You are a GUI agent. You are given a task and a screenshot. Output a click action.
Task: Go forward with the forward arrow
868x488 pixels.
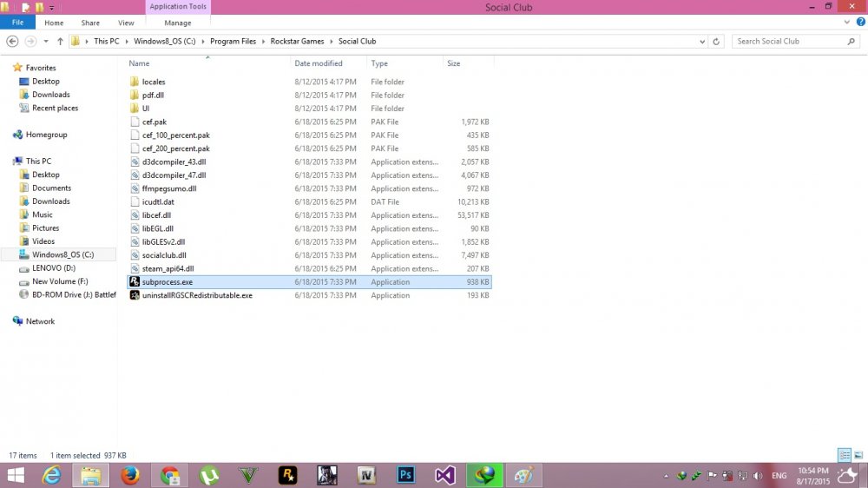[31, 41]
